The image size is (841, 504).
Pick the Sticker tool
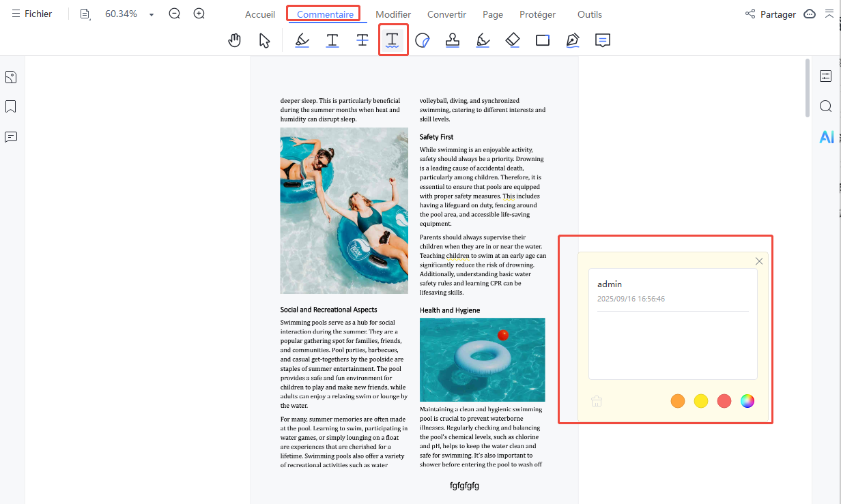tap(423, 40)
